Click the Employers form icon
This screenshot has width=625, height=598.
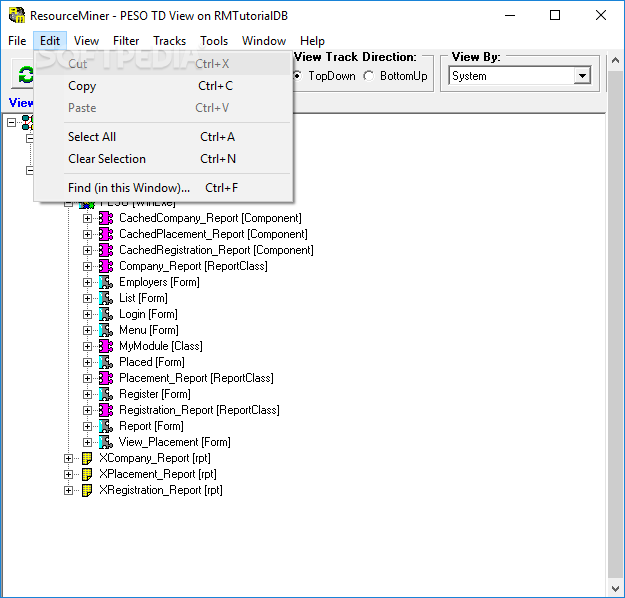[x=106, y=282]
